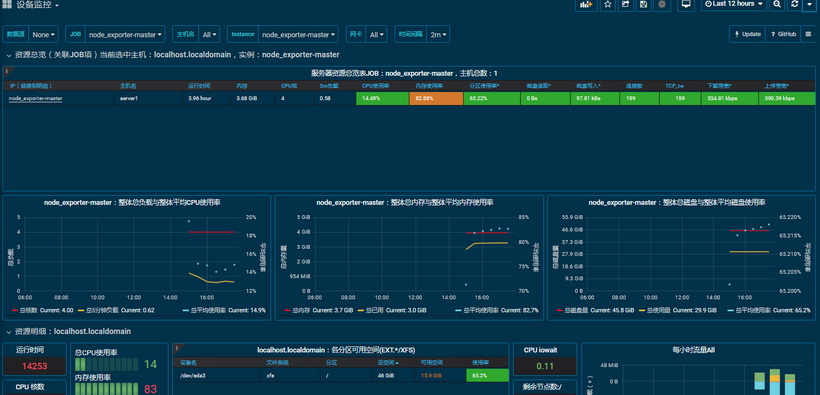Open the 各分区可用空间 panel title menu
This screenshot has height=395, width=820.
point(336,349)
